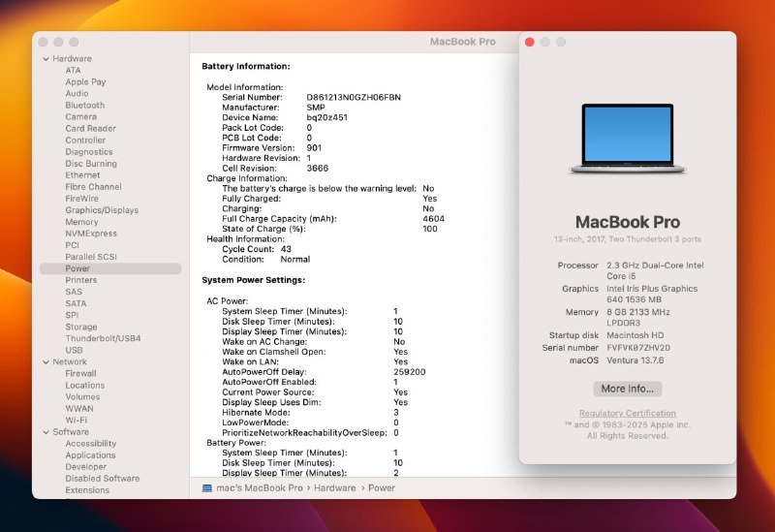This screenshot has height=532, width=775.
Task: Open Storage in the sidebar
Action: (x=81, y=327)
